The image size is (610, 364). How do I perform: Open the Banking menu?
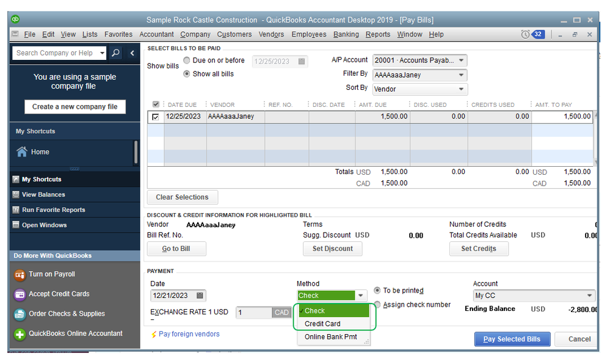tap(346, 34)
